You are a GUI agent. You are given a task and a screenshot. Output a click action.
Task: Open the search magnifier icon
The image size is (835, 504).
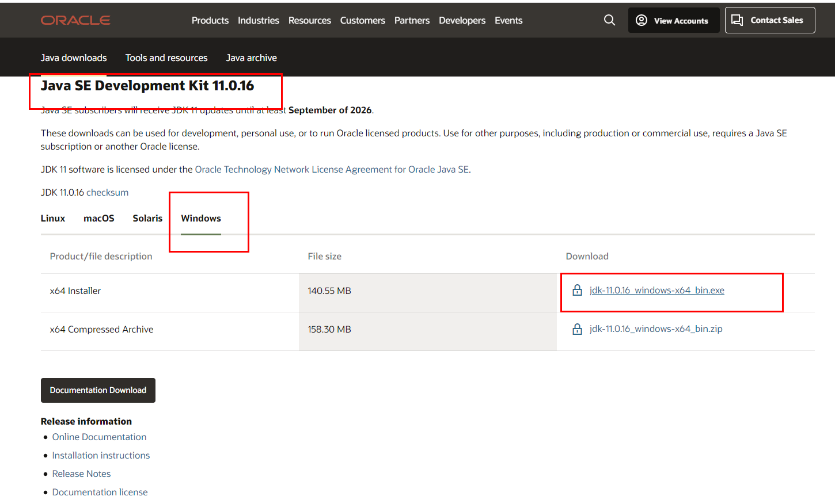609,20
